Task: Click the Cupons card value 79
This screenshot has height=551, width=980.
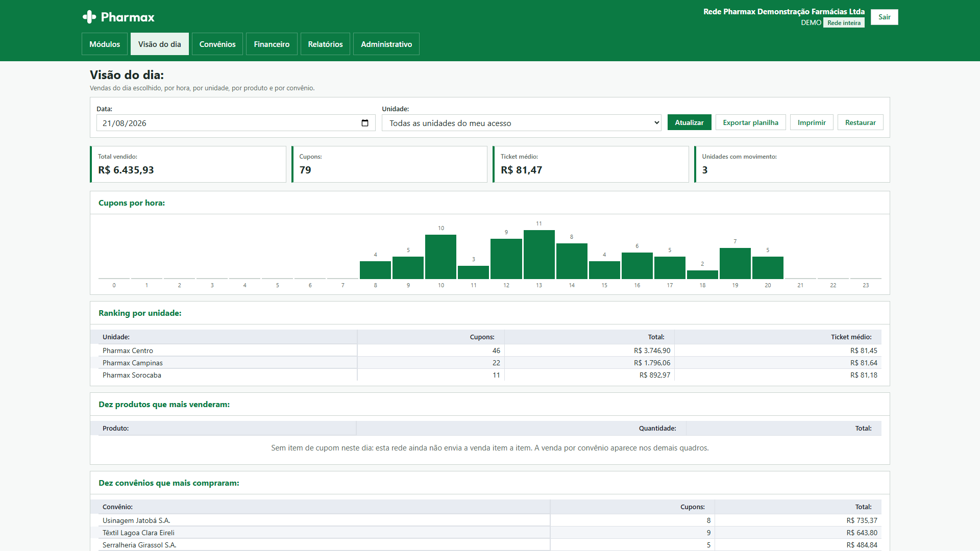Action: tap(305, 170)
